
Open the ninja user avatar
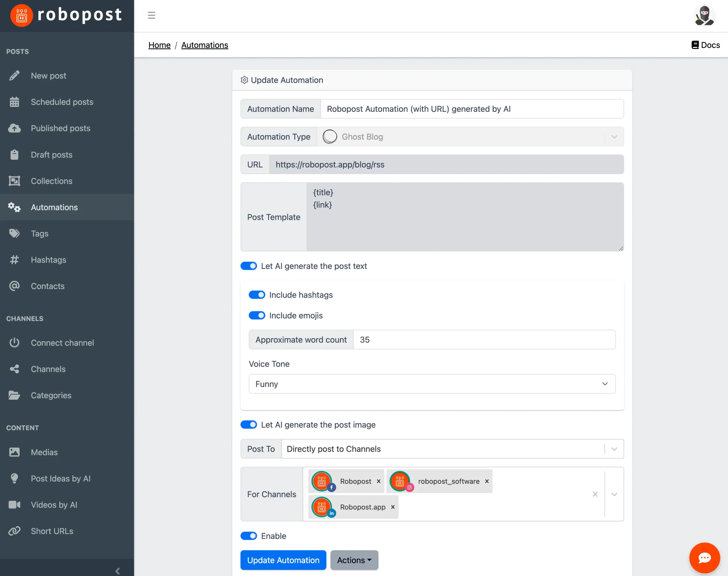pyautogui.click(x=704, y=16)
